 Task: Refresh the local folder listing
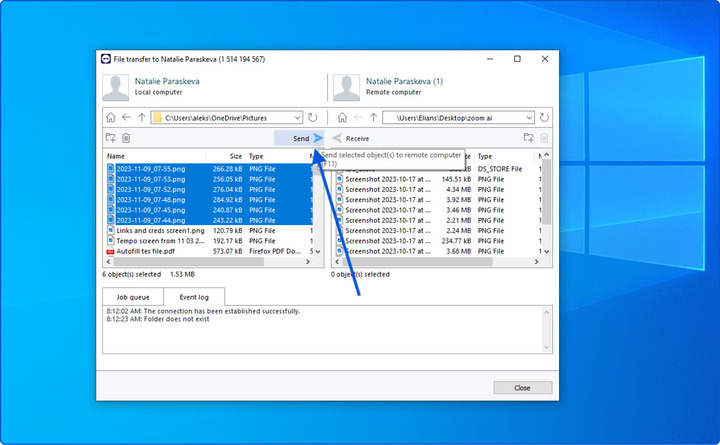click(x=313, y=118)
